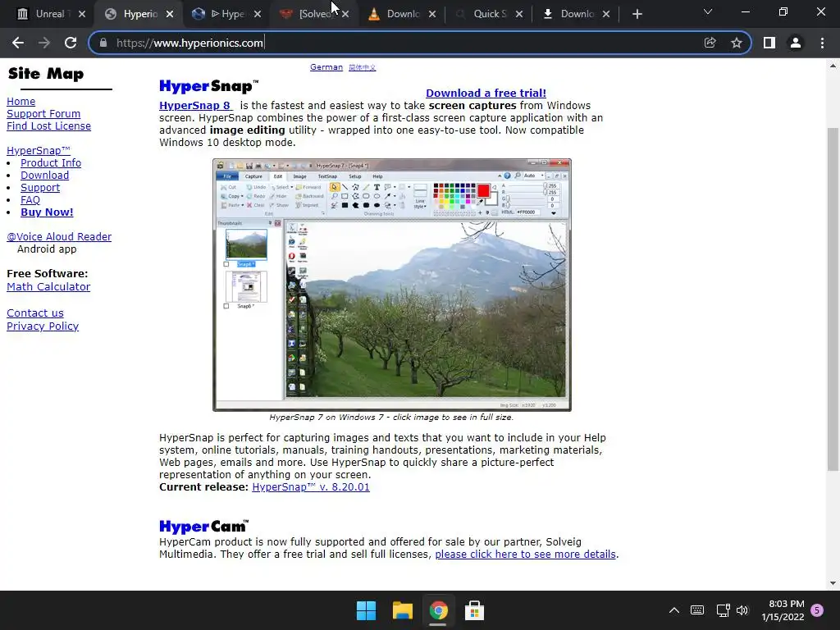Switch the site language to German
The image size is (840, 630).
pyautogui.click(x=326, y=67)
